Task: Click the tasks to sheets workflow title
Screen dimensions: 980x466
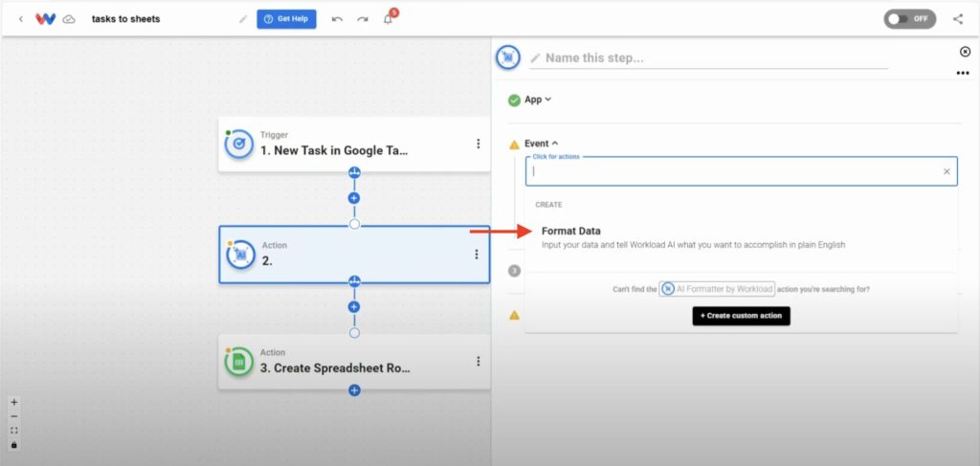Action: pos(125,19)
